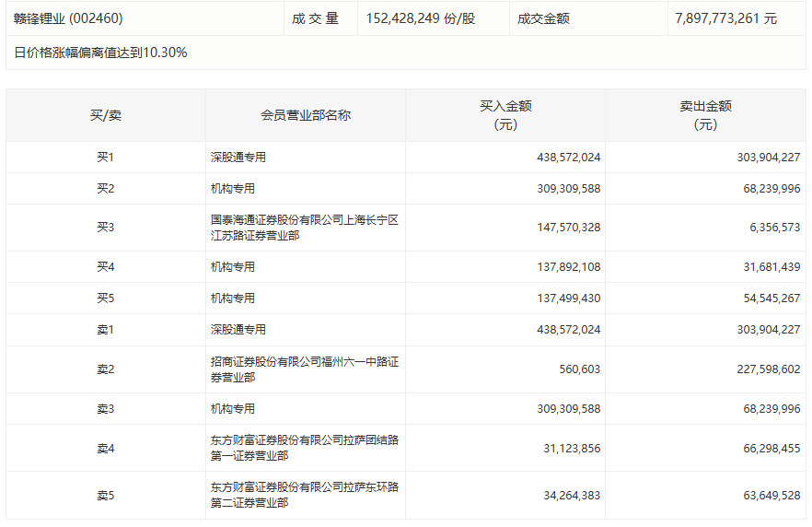Click 机构专用 in the 买2 row
The width and height of the screenshot is (812, 527).
tap(233, 189)
